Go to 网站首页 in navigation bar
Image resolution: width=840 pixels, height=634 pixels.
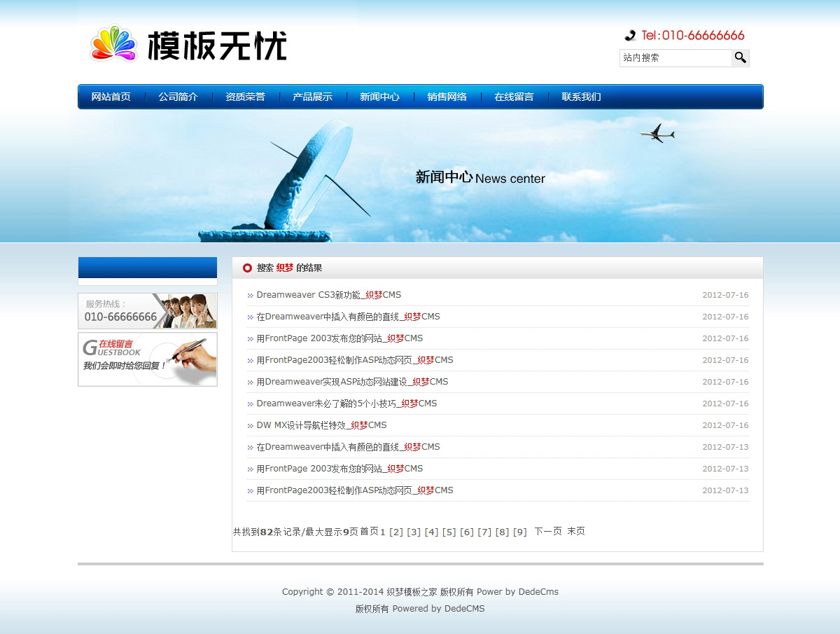[x=111, y=97]
